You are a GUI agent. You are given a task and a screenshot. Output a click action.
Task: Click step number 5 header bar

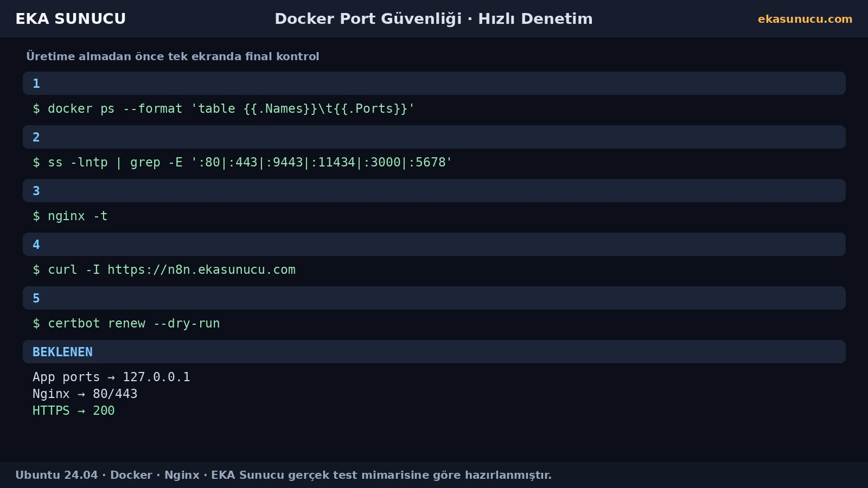[x=434, y=298]
